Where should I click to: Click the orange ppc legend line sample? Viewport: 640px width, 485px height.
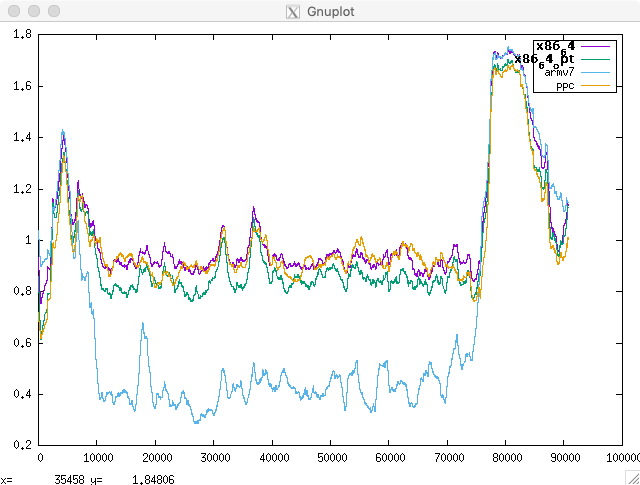pyautogui.click(x=595, y=86)
